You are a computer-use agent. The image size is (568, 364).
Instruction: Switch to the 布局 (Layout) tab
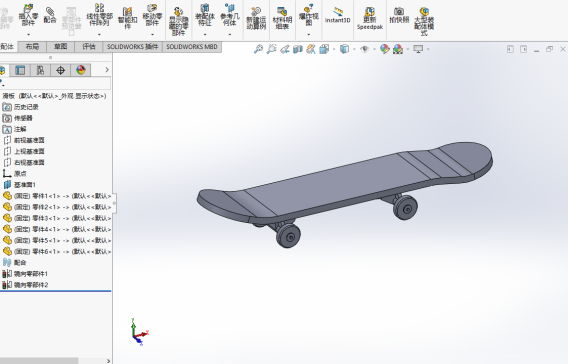coord(32,47)
